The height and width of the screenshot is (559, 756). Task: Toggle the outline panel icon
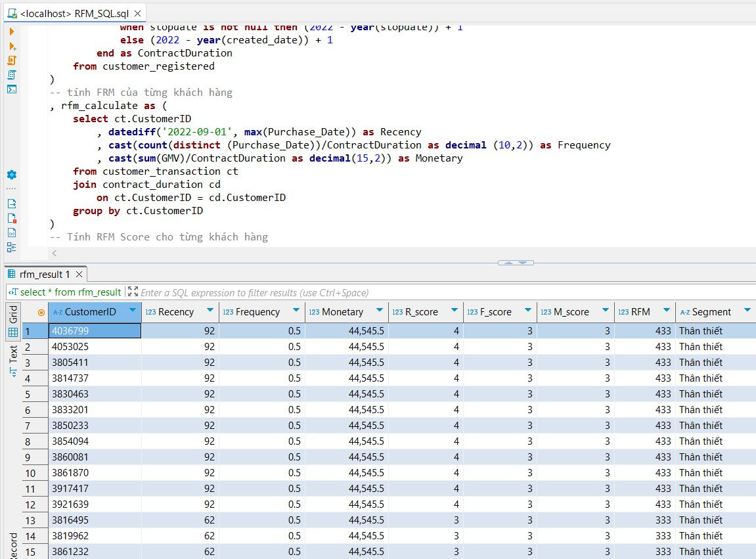point(12,248)
